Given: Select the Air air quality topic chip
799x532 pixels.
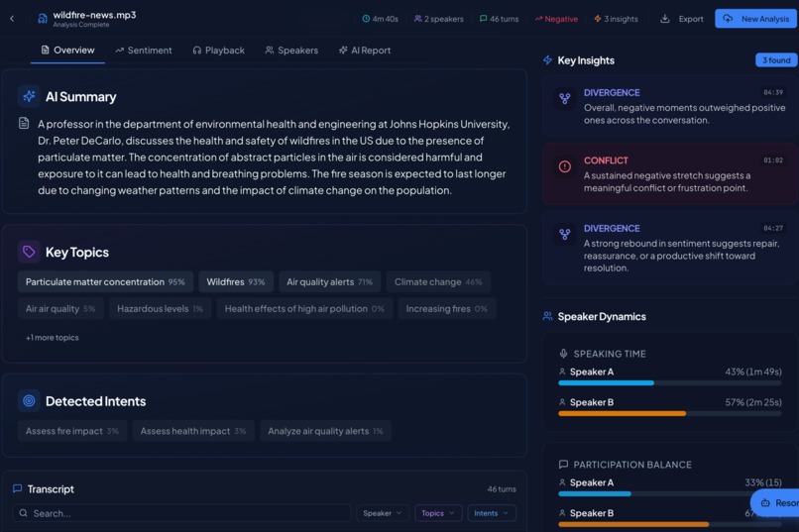Looking at the screenshot, I should (60, 308).
